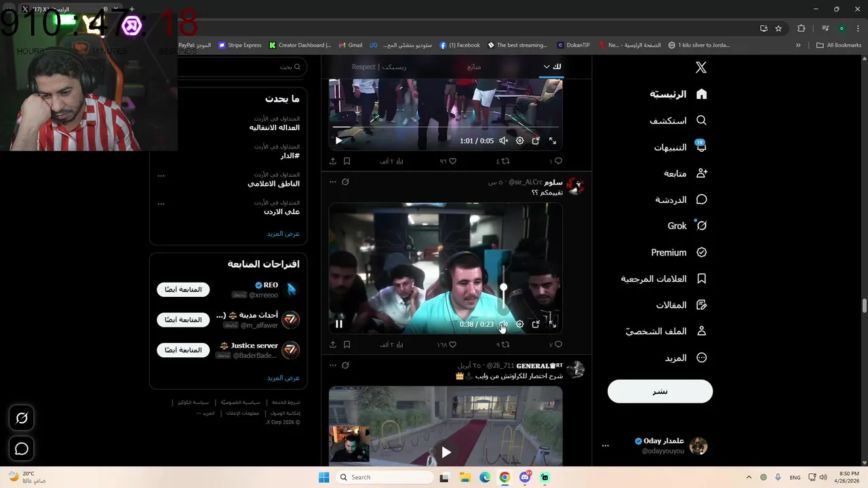Switch to Respect | ريسبكت tab
This screenshot has width=868, height=488.
pyautogui.click(x=379, y=66)
